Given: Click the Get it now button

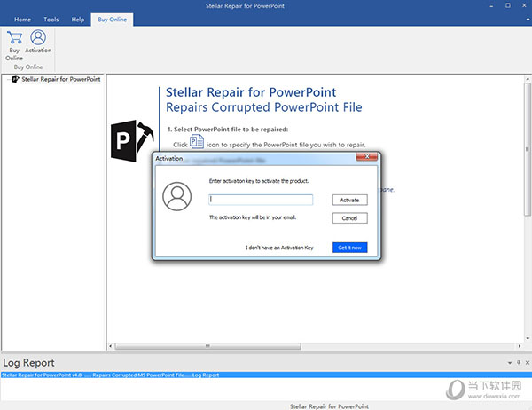Looking at the screenshot, I should (350, 248).
